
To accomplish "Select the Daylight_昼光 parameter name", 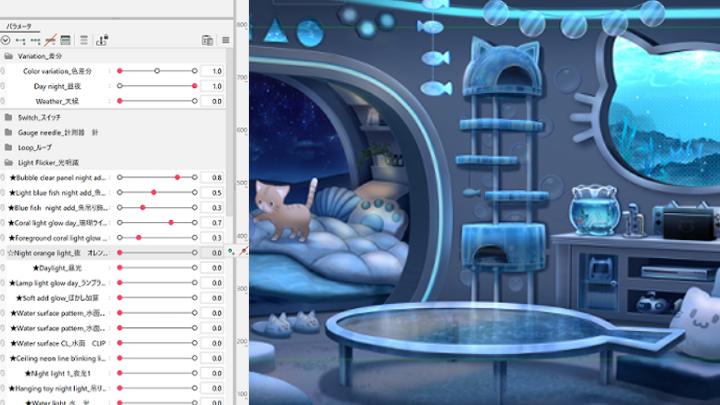I will [x=57, y=268].
